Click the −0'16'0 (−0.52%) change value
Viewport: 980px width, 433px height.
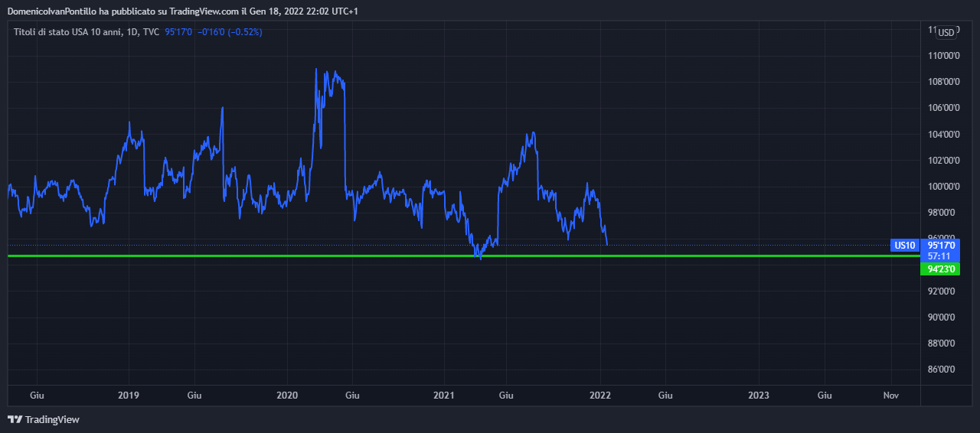pos(230,32)
